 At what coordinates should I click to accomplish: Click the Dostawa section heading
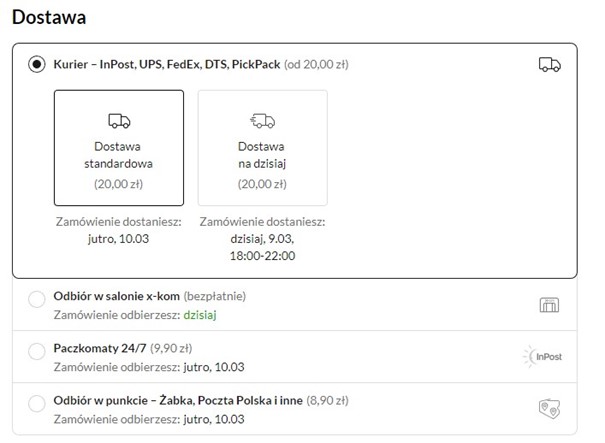(48, 17)
